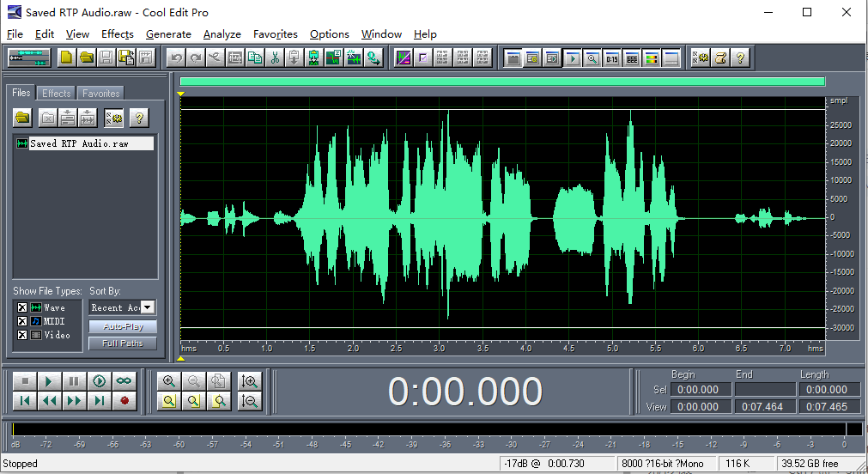Toggle the Spectral View icon
The image size is (868, 474).
pos(404,58)
